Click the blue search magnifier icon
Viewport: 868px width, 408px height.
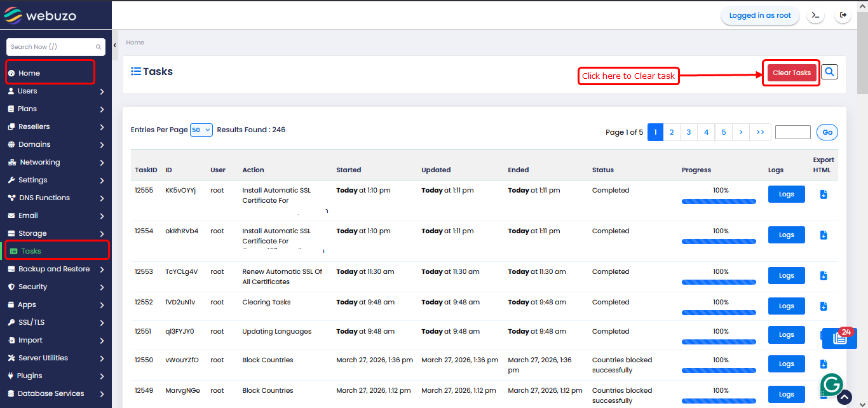[829, 72]
